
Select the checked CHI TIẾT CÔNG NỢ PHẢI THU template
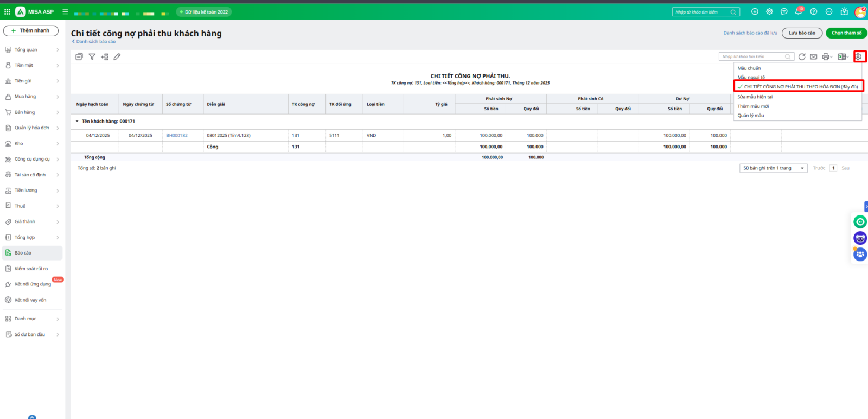pos(800,87)
